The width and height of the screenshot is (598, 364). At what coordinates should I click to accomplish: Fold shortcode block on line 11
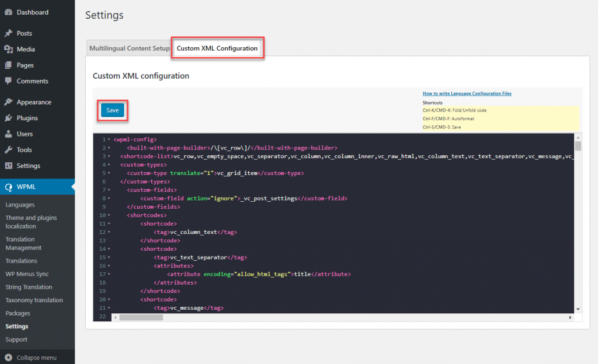[109, 224]
